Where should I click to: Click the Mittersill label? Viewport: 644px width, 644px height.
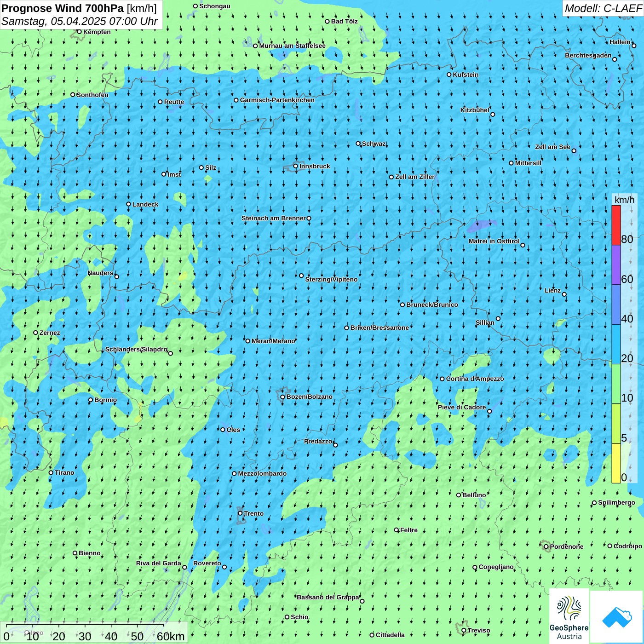pyautogui.click(x=528, y=163)
